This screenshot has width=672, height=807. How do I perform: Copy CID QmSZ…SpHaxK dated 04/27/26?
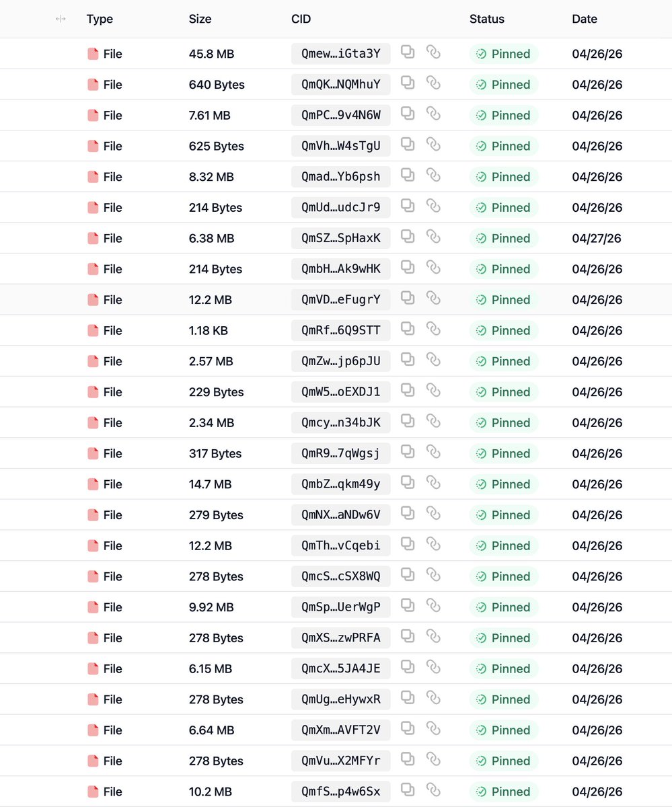coord(408,237)
